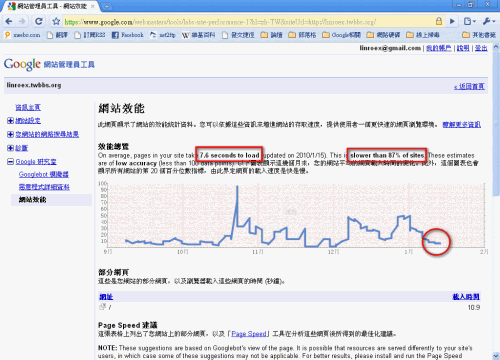Click the Go arrow beside the address bar
Viewport: 500px width, 360px height.
(452, 22)
